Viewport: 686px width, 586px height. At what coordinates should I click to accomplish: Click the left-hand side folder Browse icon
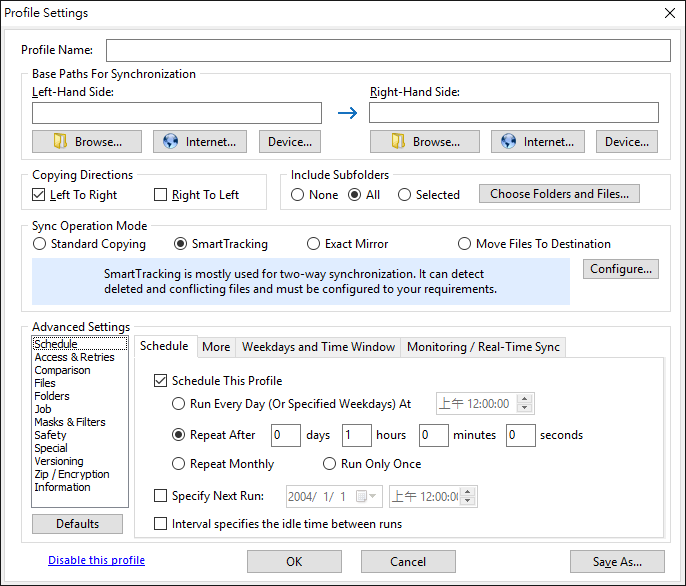click(60, 141)
